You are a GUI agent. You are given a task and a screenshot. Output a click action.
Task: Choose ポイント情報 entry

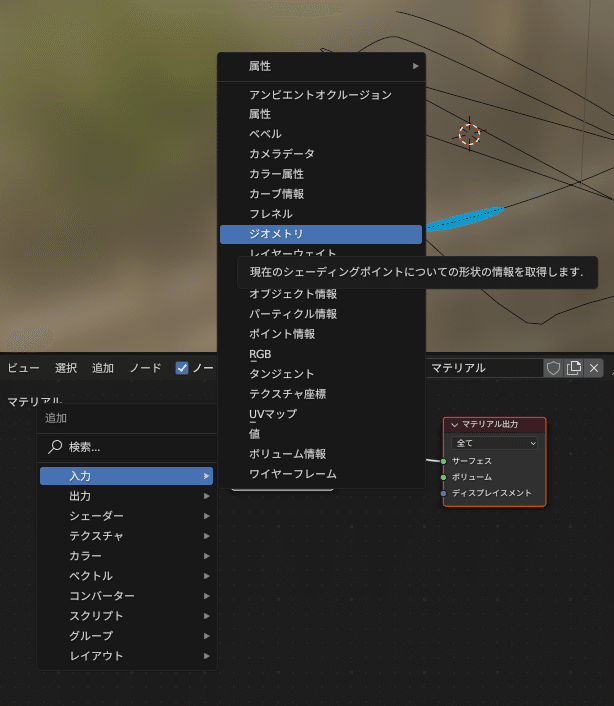pyautogui.click(x=321, y=334)
